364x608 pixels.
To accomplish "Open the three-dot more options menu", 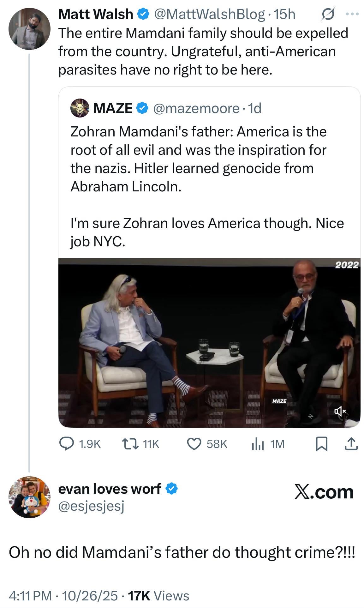I will click(352, 14).
